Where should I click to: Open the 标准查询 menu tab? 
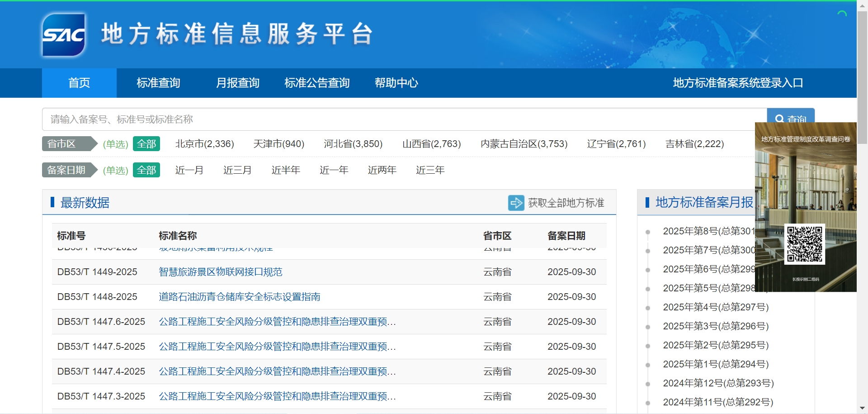click(x=158, y=83)
